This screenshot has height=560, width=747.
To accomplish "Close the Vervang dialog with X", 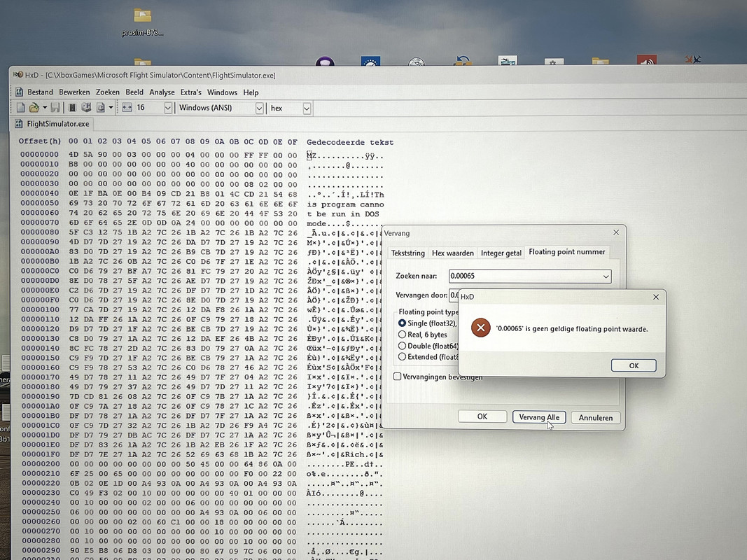I will (x=616, y=232).
